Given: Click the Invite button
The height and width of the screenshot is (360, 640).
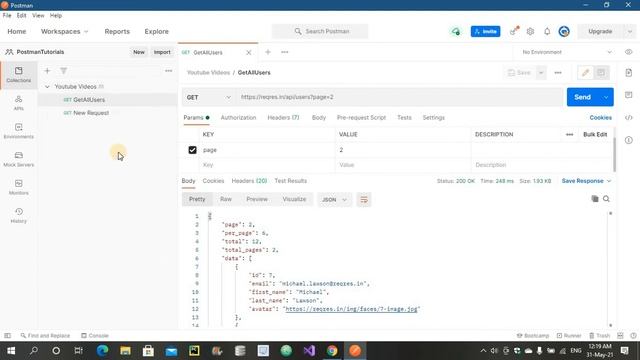Looking at the screenshot, I should (x=485, y=31).
